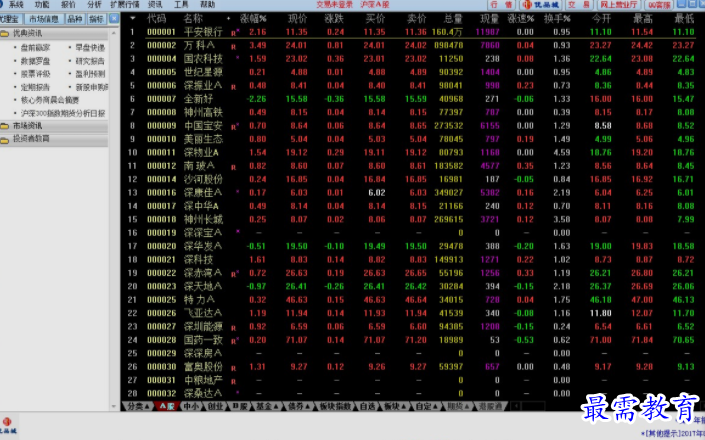This screenshot has width=705, height=440.
Task: Sort by 现价 column header
Action: [297, 19]
